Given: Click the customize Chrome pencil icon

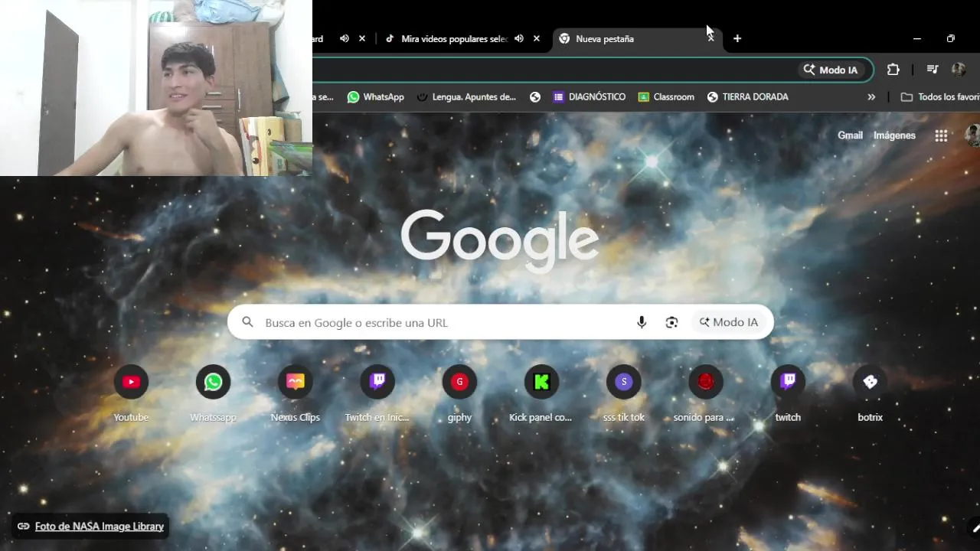Looking at the screenshot, I should 975,528.
